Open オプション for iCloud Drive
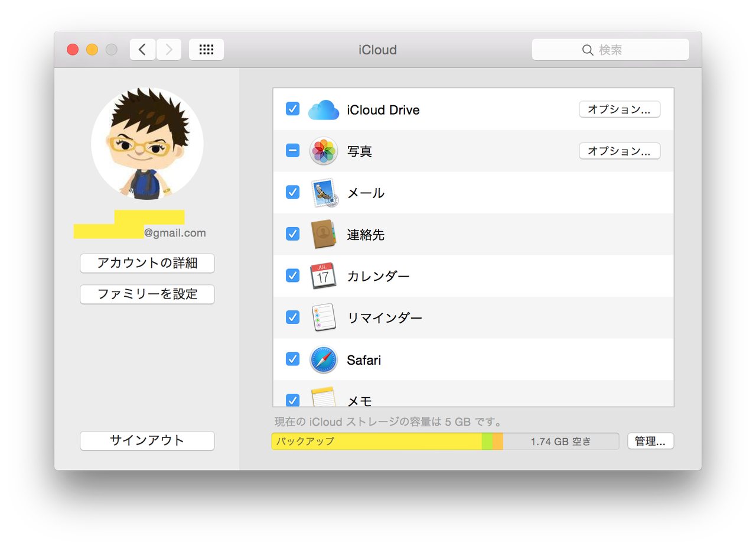This screenshot has height=548, width=756. [x=620, y=109]
